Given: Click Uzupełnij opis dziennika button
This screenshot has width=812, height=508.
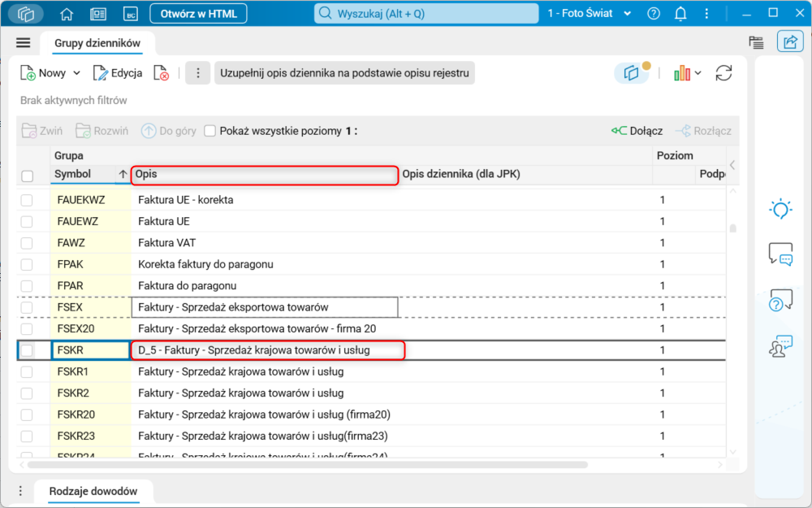Looking at the screenshot, I should (344, 73).
